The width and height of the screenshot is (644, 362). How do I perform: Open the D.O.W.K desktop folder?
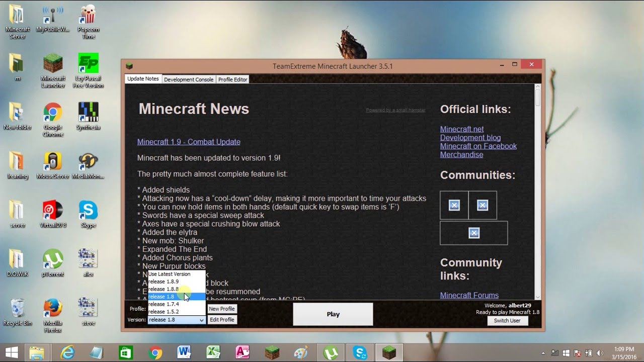(18, 263)
